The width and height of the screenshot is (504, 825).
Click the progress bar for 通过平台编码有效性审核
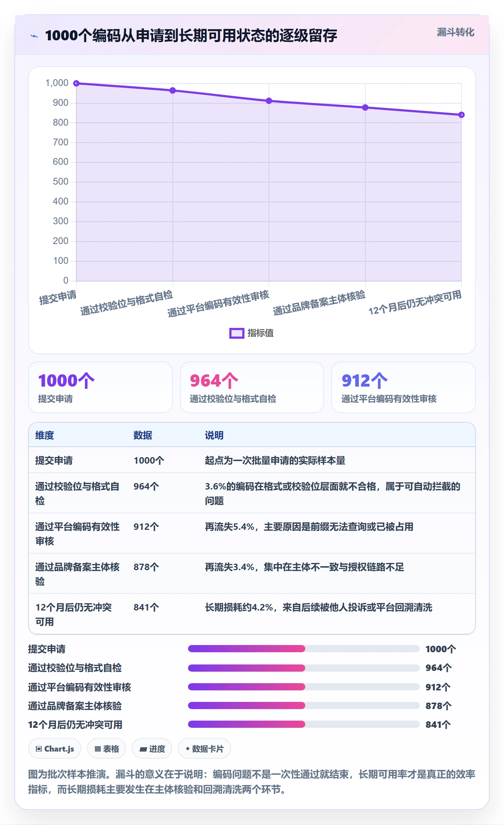coord(304,687)
